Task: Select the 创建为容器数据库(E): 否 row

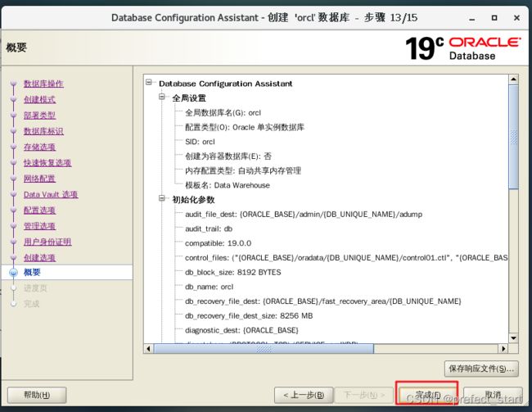Action: point(228,156)
